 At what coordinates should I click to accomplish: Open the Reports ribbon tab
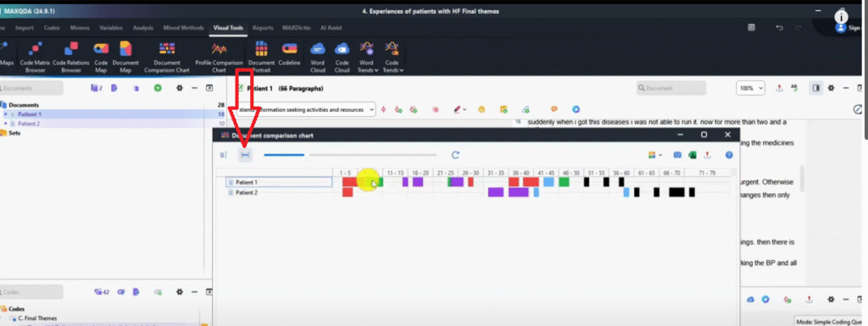[263, 28]
